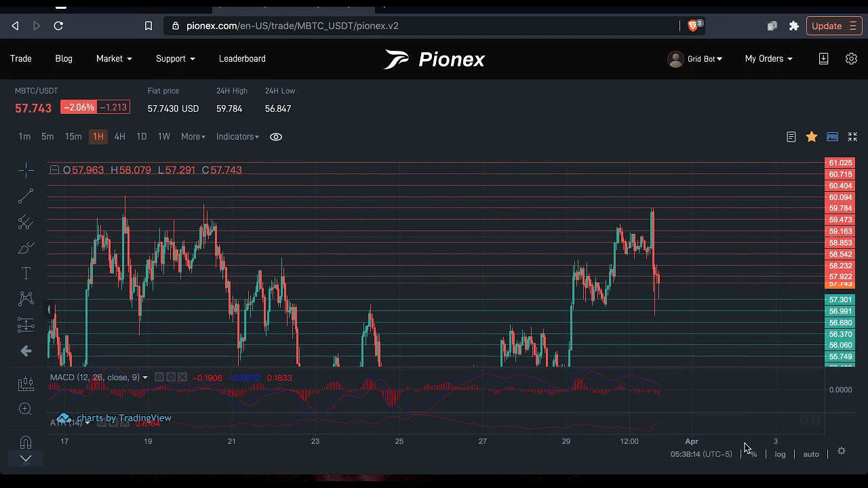Open MACD indicator settings gear

[171, 378]
